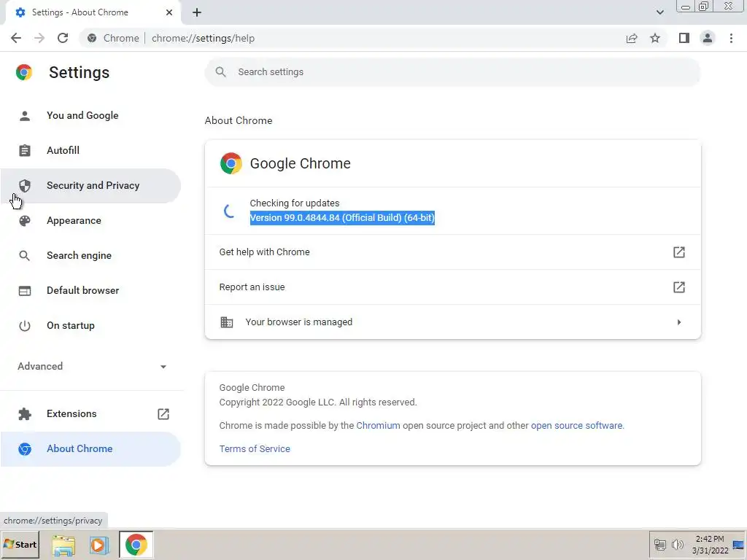Image resolution: width=747 pixels, height=560 pixels.
Task: Select About Chrome in the sidebar
Action: click(x=90, y=449)
